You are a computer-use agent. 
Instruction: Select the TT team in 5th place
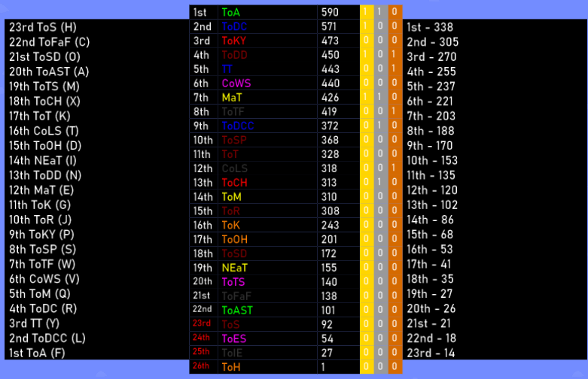(227, 69)
